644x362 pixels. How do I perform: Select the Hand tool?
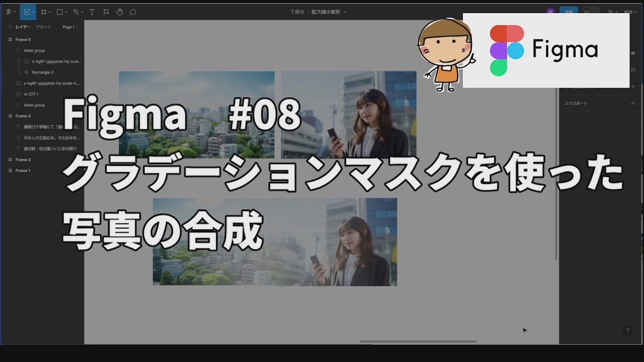click(x=119, y=12)
